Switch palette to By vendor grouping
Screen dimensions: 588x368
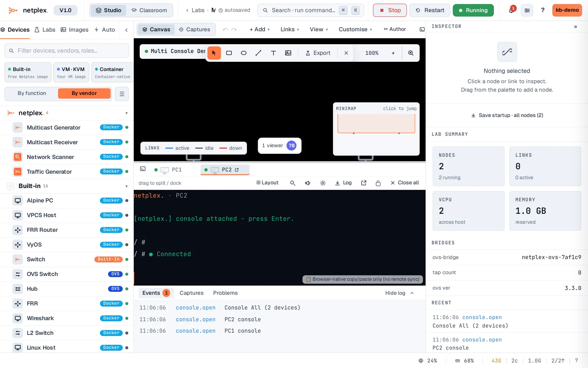[84, 93]
